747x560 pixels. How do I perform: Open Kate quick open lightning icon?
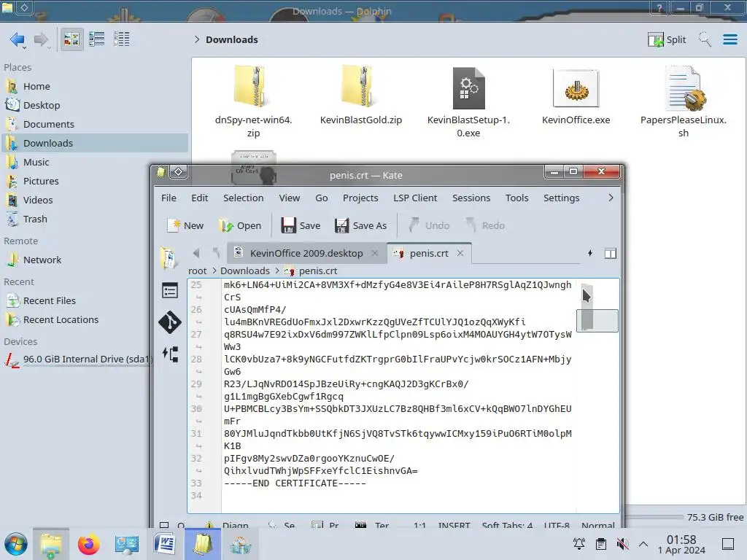click(x=590, y=253)
